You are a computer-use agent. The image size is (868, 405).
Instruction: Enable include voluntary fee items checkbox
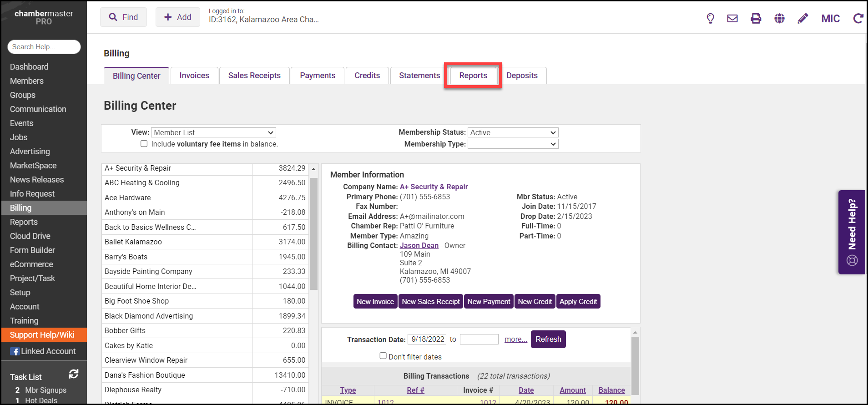(x=144, y=144)
